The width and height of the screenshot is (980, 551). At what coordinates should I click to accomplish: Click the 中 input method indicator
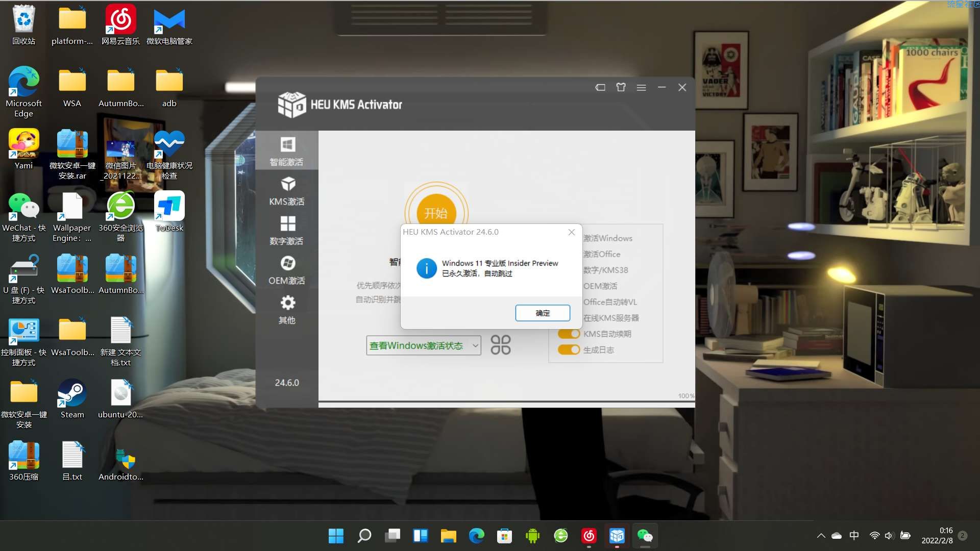coord(854,536)
